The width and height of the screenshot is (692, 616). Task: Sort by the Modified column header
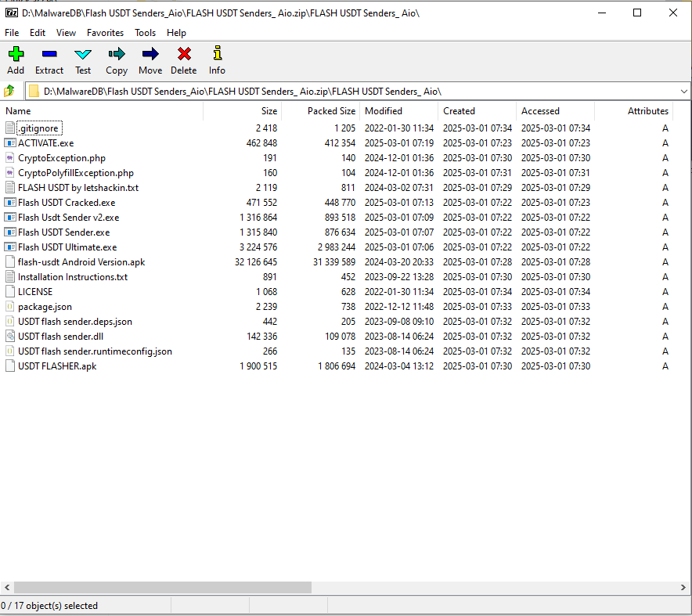pyautogui.click(x=399, y=111)
